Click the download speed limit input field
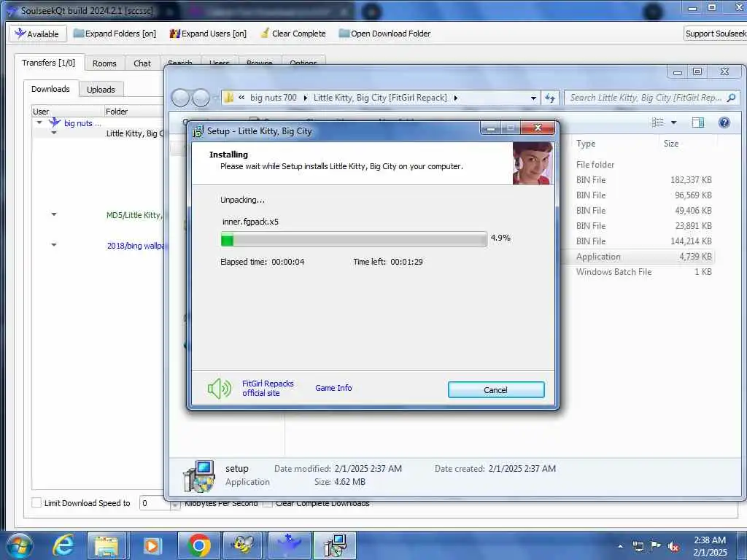 pos(155,503)
